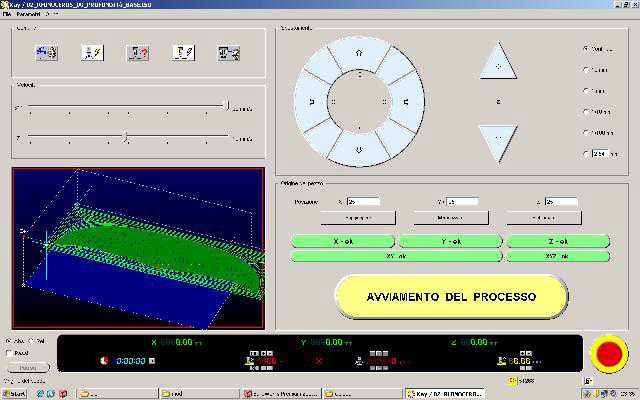Viewport: 640px width, 400px height.
Task: Click the upward triangle to raise Z axis
Action: (x=497, y=62)
